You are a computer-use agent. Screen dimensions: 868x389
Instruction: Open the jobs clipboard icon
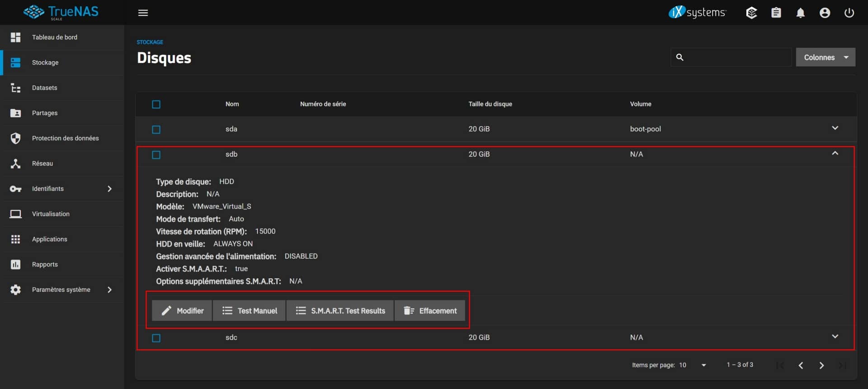pyautogui.click(x=776, y=13)
